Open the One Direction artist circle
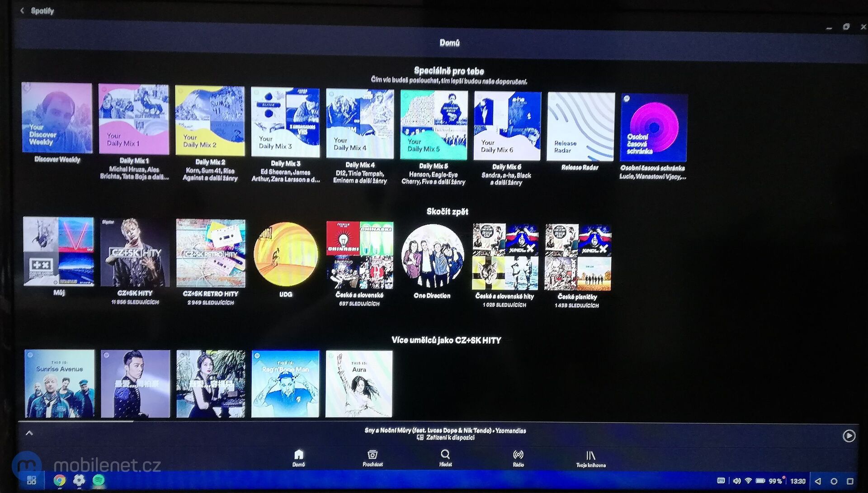 pyautogui.click(x=433, y=257)
